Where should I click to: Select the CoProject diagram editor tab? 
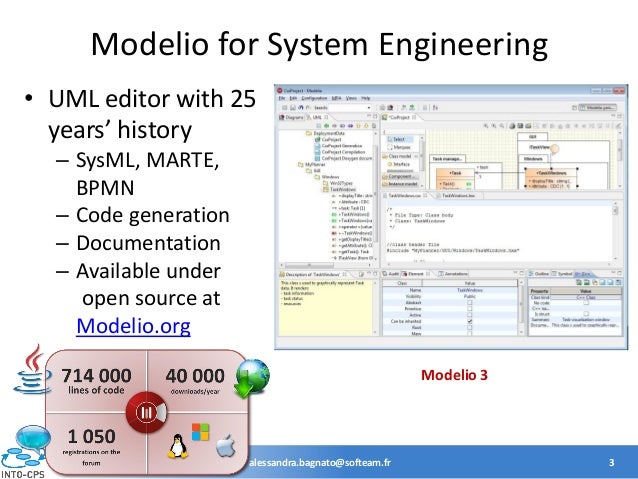(x=399, y=118)
